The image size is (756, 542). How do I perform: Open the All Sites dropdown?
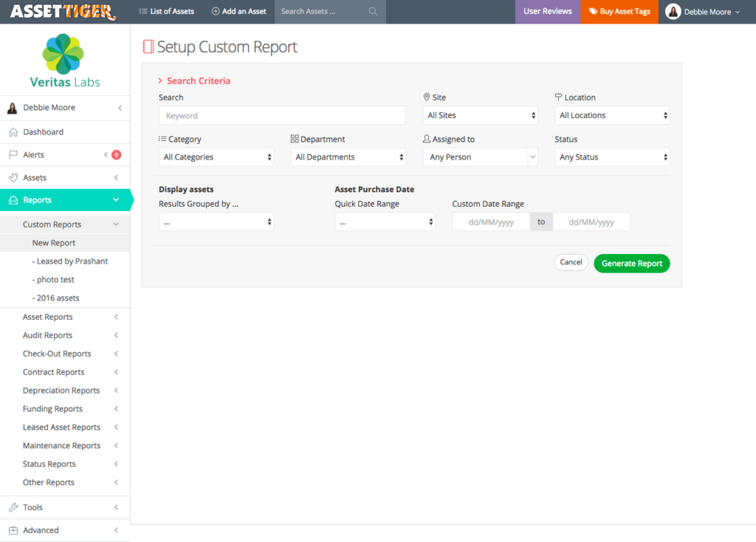[480, 114]
